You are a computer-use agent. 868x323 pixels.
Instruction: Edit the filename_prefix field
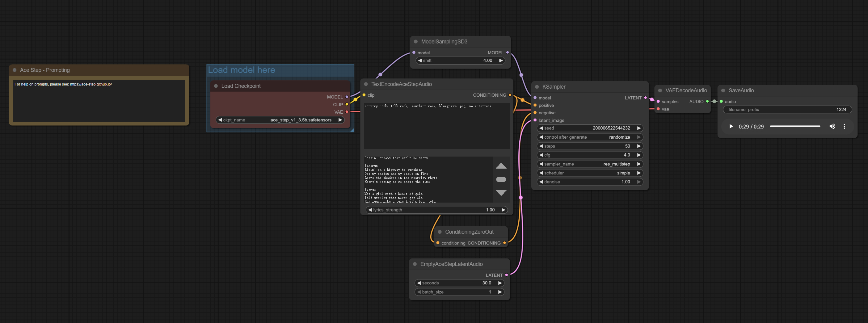coord(787,109)
